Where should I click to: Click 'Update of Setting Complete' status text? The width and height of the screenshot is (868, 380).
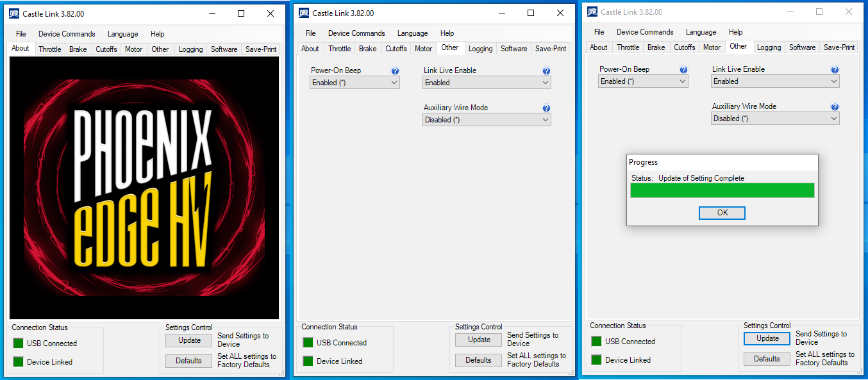[x=701, y=178]
